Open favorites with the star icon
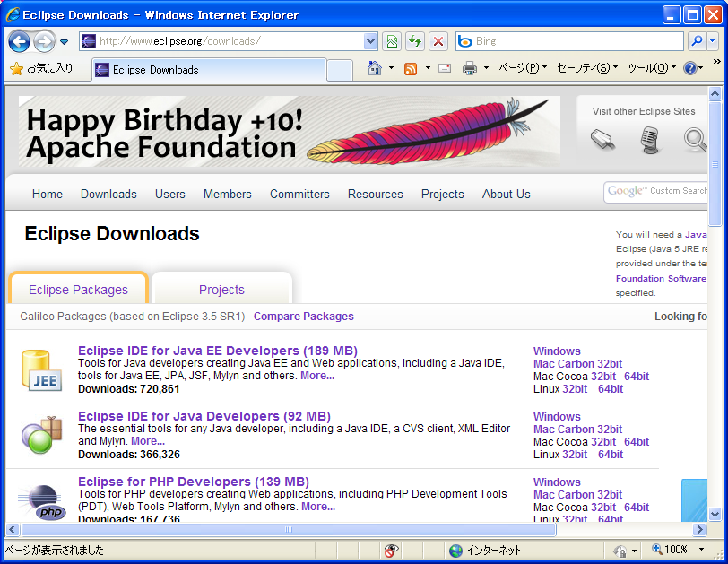The width and height of the screenshot is (728, 564). [x=16, y=69]
